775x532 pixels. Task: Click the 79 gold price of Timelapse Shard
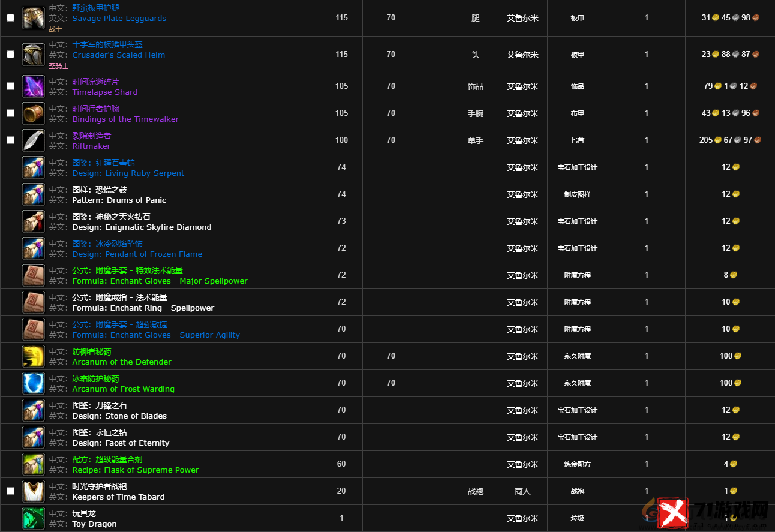(x=713, y=86)
